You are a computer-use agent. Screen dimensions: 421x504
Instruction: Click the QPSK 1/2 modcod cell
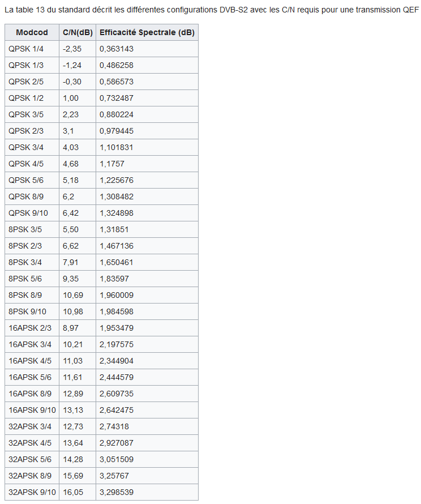(26, 98)
